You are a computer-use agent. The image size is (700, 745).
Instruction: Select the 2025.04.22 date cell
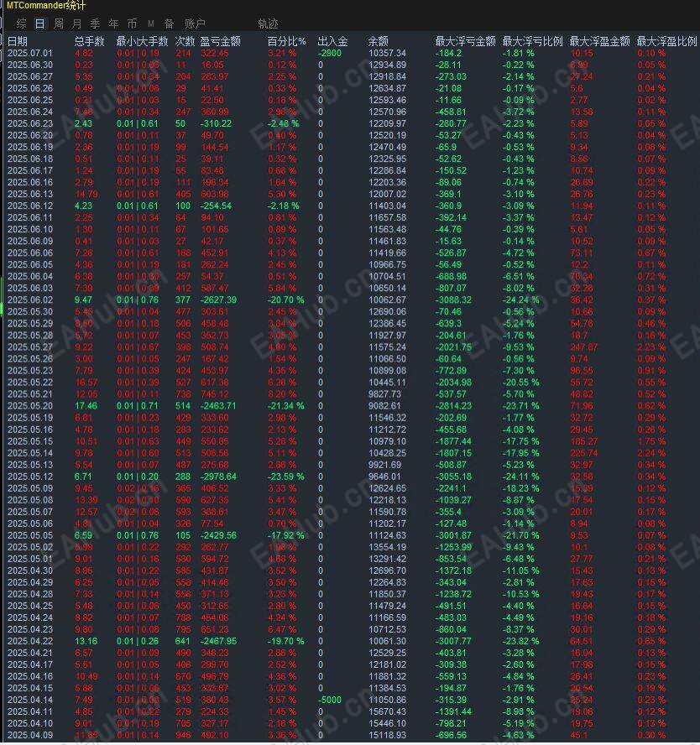pyautogui.click(x=30, y=641)
